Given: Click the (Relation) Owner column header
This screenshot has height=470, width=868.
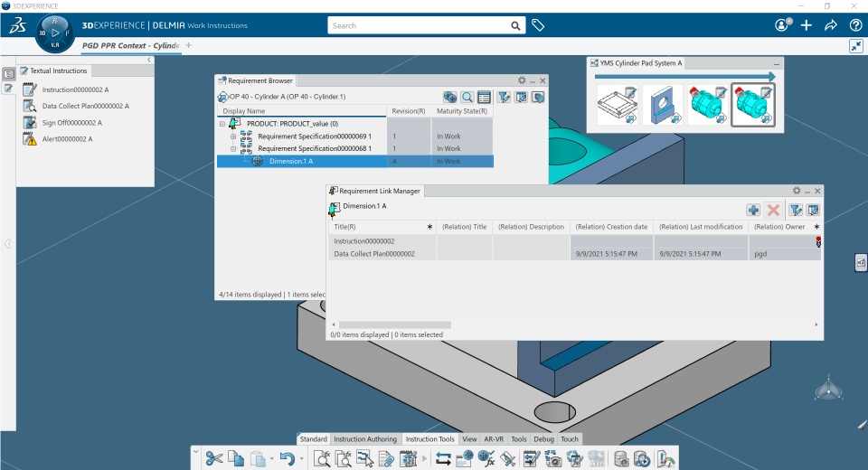Looking at the screenshot, I should 779,227.
